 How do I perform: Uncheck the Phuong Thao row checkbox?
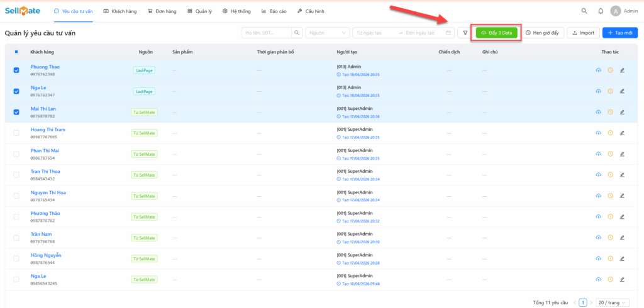[16, 70]
